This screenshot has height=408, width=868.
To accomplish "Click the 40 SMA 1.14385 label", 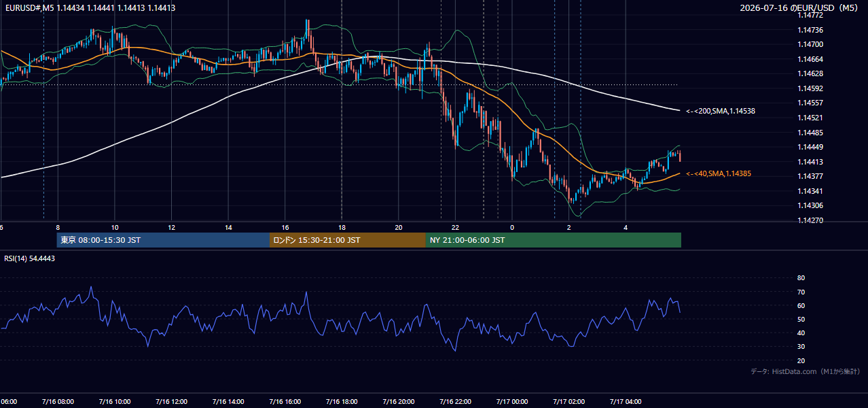I will point(718,174).
